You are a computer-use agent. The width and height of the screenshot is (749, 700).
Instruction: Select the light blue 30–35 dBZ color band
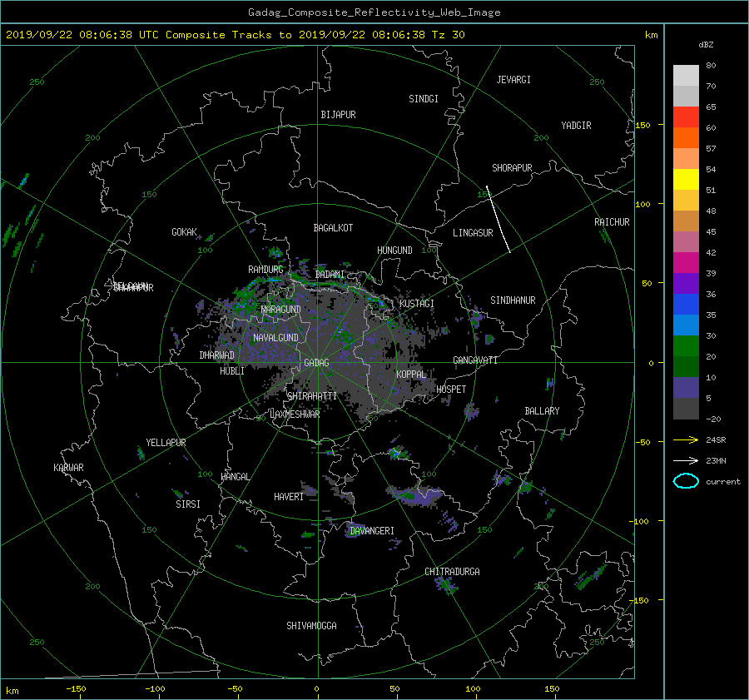[686, 325]
